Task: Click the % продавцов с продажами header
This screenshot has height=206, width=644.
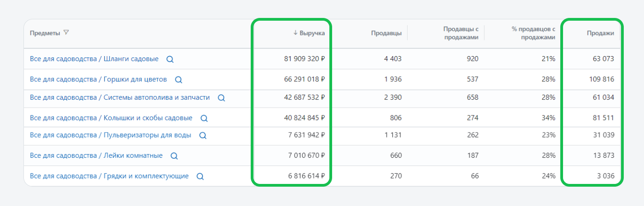Action: (x=534, y=33)
